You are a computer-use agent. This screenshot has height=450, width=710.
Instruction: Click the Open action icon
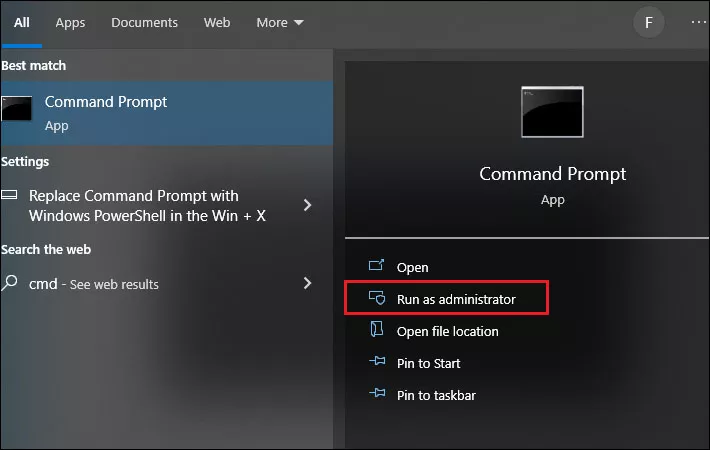click(376, 265)
